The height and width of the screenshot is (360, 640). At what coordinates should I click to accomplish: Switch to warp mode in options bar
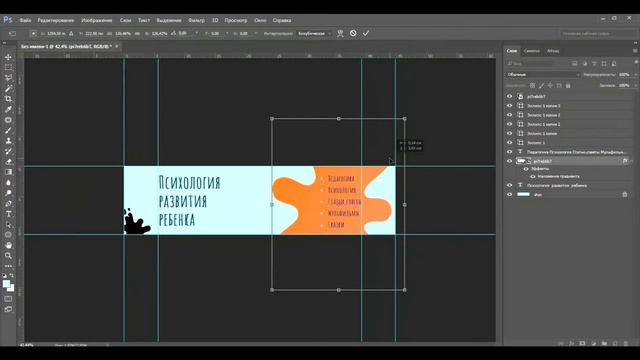pos(340,33)
